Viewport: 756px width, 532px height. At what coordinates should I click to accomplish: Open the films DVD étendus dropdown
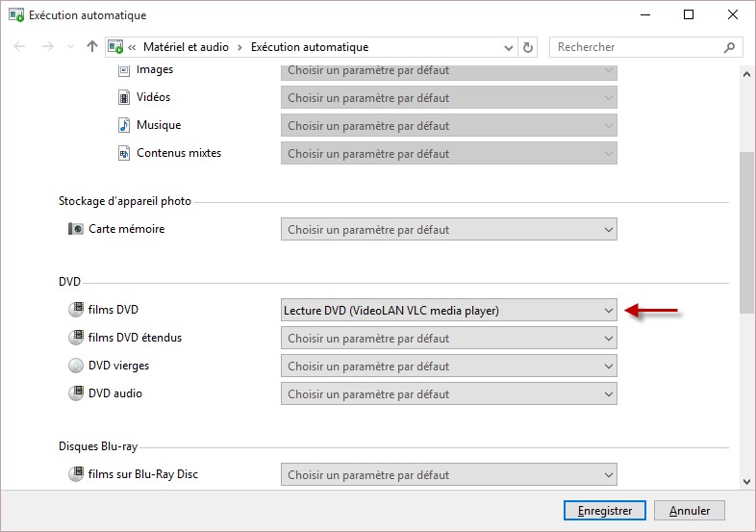[x=448, y=339]
